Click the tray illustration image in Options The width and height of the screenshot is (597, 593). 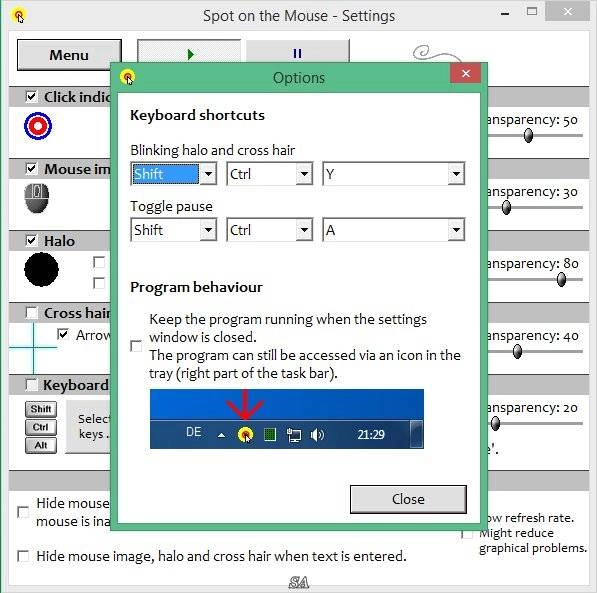pos(287,419)
